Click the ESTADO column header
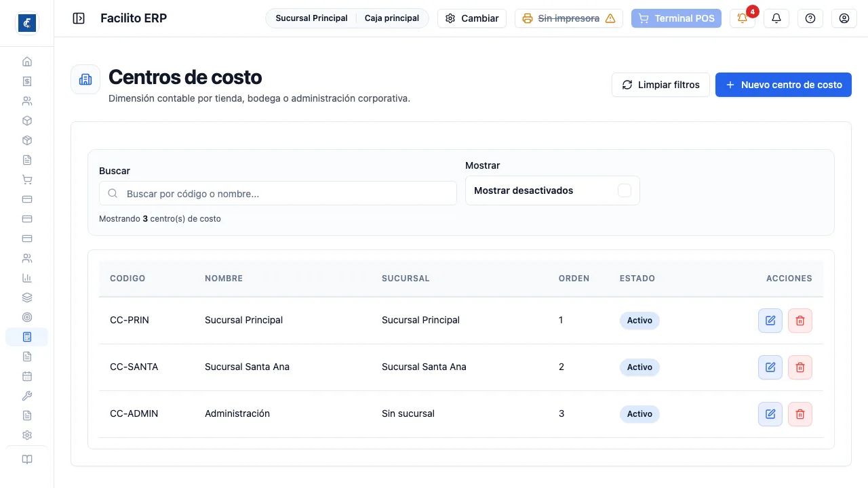Viewport: 868px width, 488px height. tap(637, 279)
